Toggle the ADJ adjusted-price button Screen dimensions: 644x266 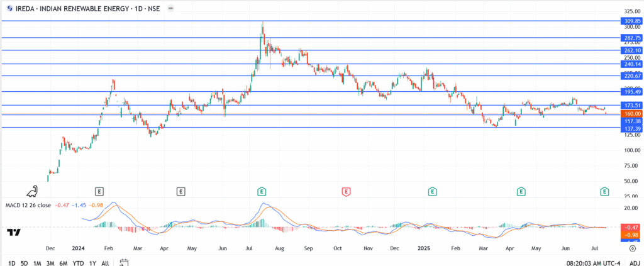click(x=634, y=263)
